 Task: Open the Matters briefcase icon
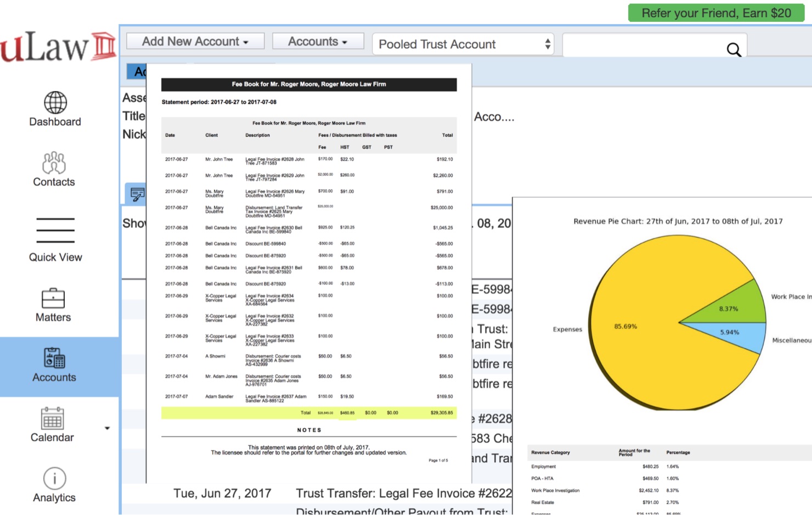tap(53, 299)
